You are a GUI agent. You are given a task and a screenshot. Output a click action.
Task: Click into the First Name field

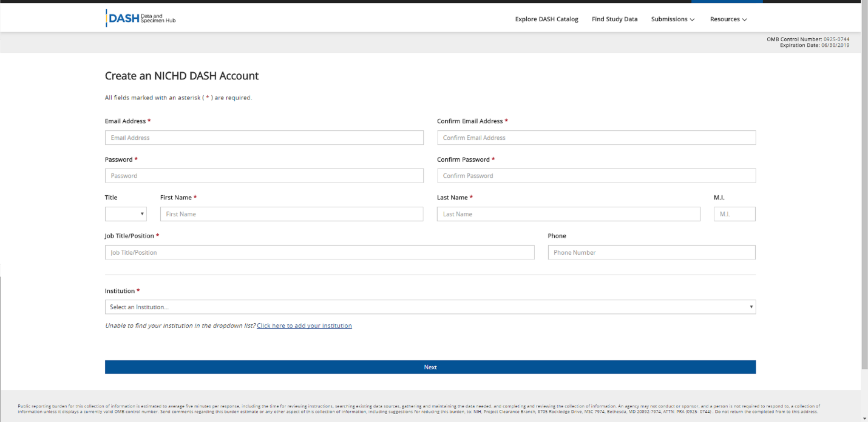click(291, 214)
